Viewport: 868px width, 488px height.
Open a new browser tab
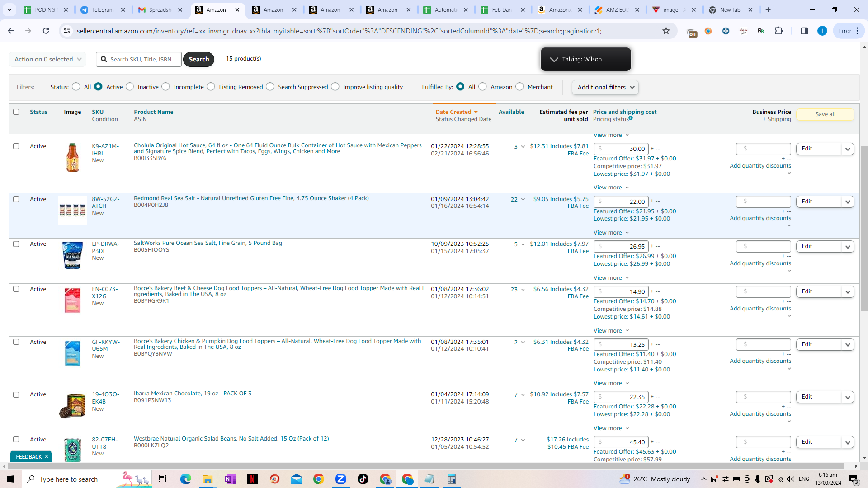click(768, 9)
